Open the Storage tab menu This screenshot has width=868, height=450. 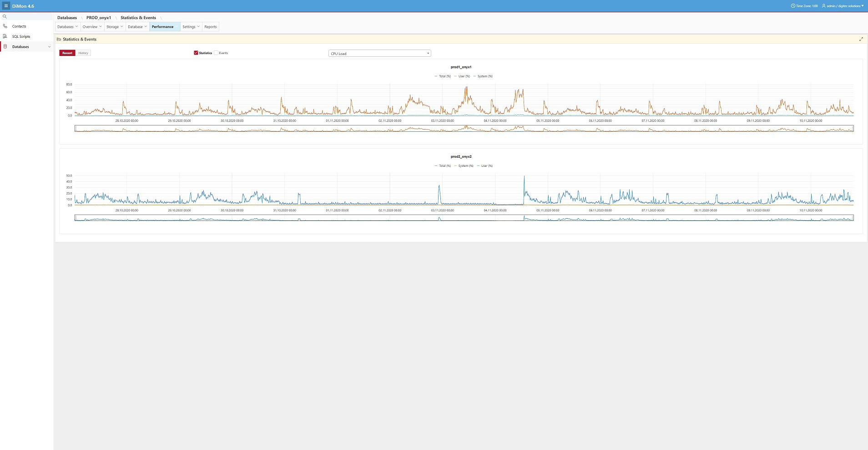pyautogui.click(x=114, y=27)
